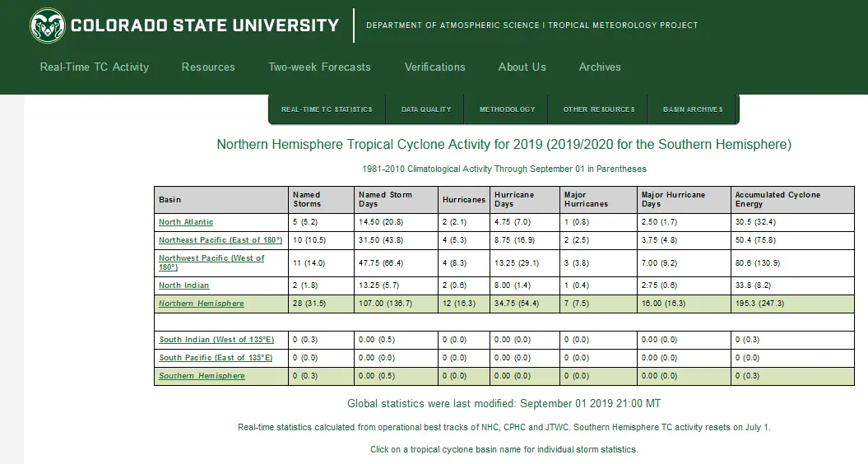Select the cell reading 34.75 (54.4)
The height and width of the screenshot is (464, 868).
pos(525,304)
